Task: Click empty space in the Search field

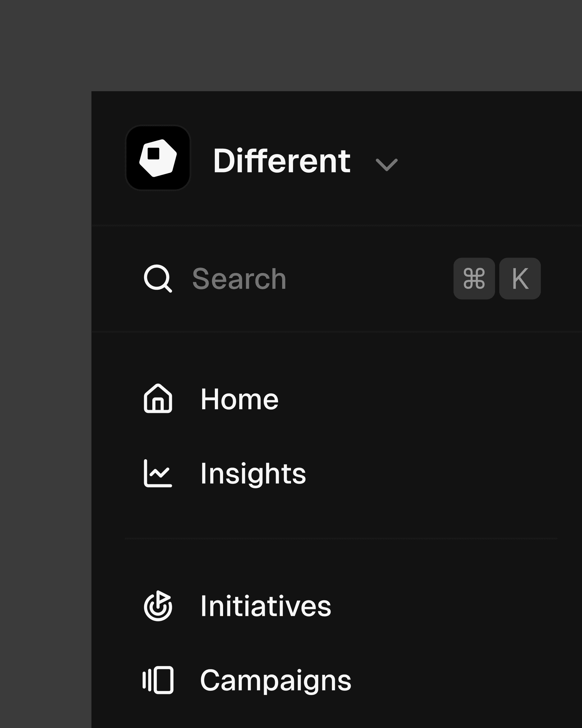Action: tap(368, 279)
